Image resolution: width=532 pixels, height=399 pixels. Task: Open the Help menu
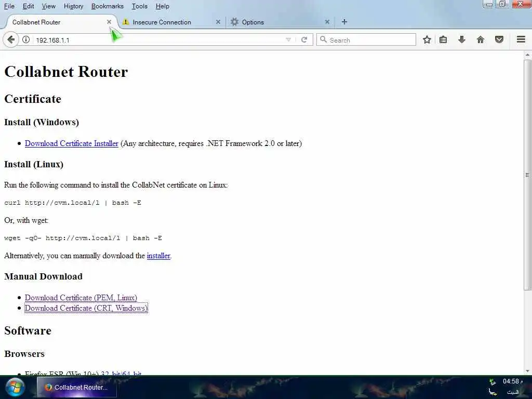(x=162, y=6)
